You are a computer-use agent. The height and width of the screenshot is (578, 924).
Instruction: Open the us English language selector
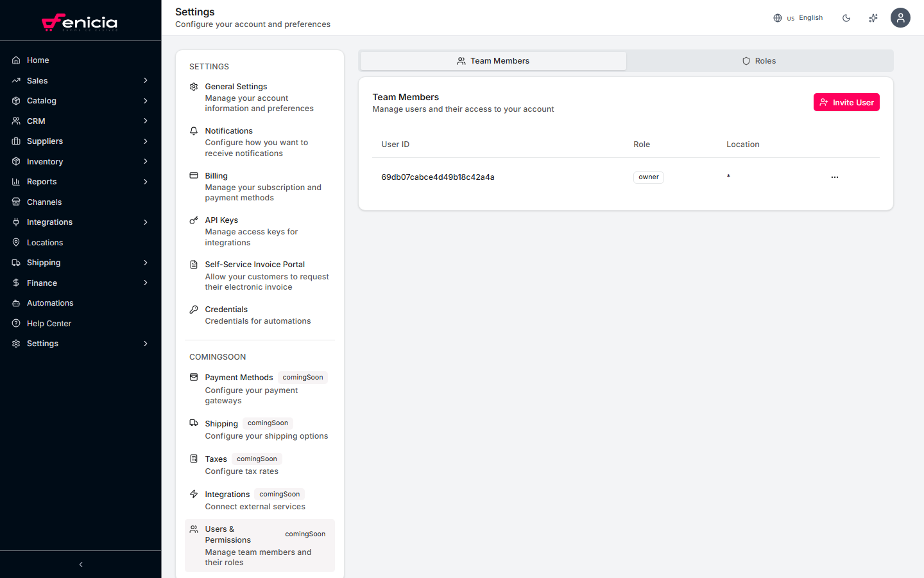(798, 17)
